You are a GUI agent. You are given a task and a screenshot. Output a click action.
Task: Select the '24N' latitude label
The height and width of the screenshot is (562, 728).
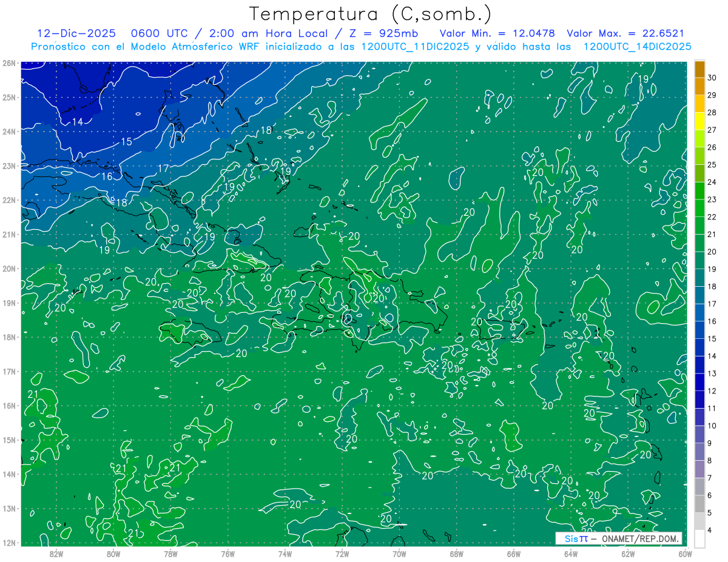(9, 132)
